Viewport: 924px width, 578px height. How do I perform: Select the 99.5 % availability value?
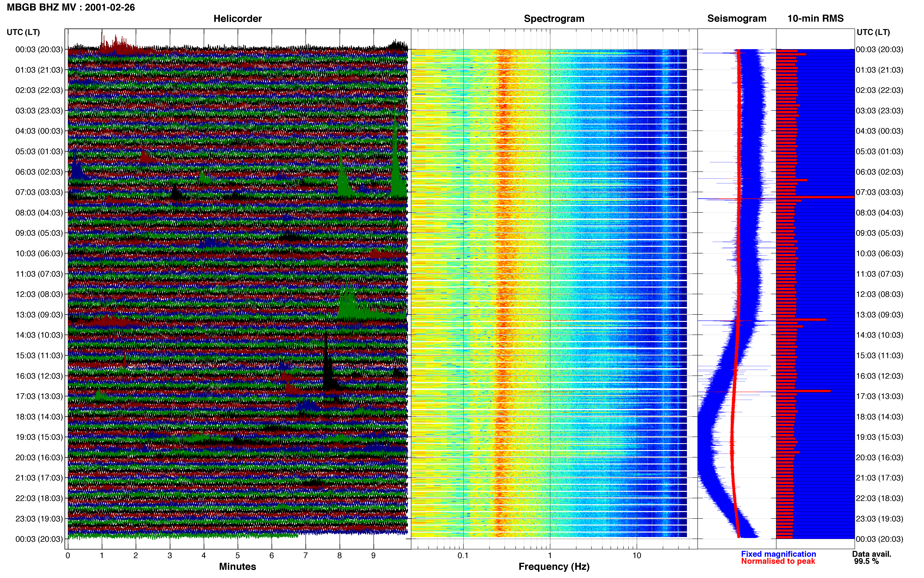point(866,561)
